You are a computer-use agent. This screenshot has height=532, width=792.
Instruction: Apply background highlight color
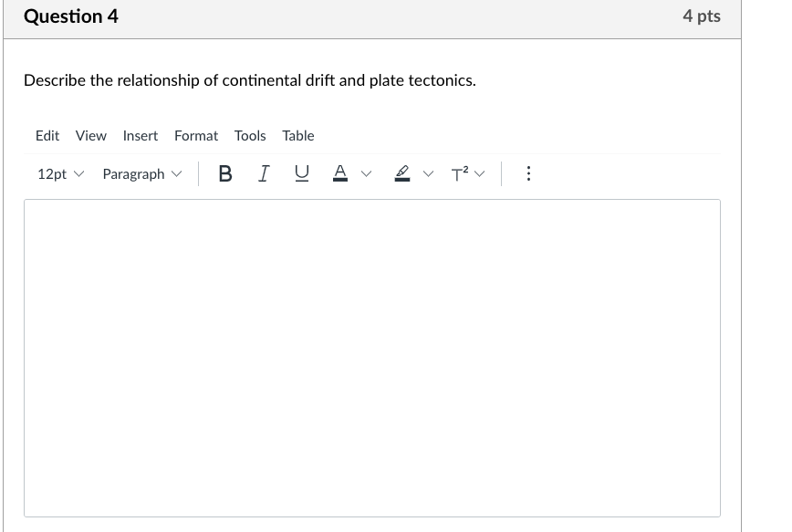click(x=402, y=173)
